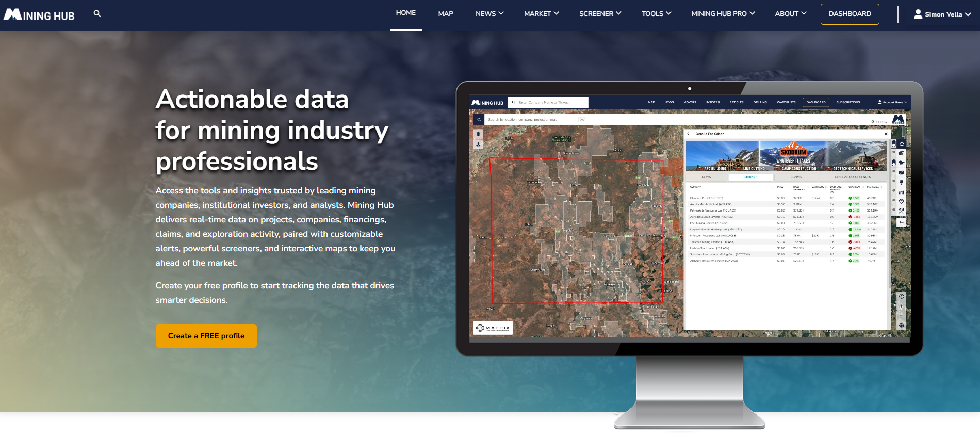
Task: Open the Tools dropdown menu
Action: [x=656, y=14]
